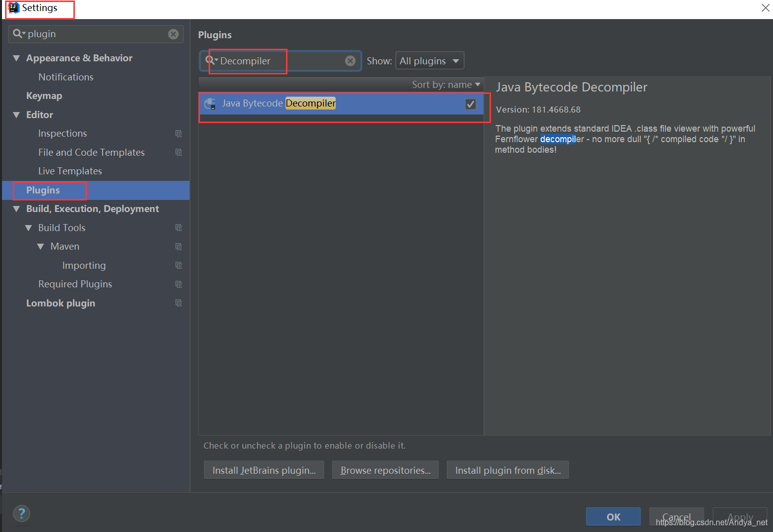This screenshot has height=532, width=773.
Task: Click project-level icon beside Required Plugins
Action: coord(178,284)
